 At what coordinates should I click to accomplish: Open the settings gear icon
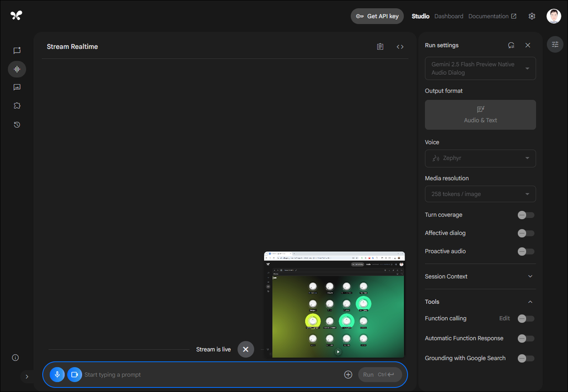click(x=532, y=16)
